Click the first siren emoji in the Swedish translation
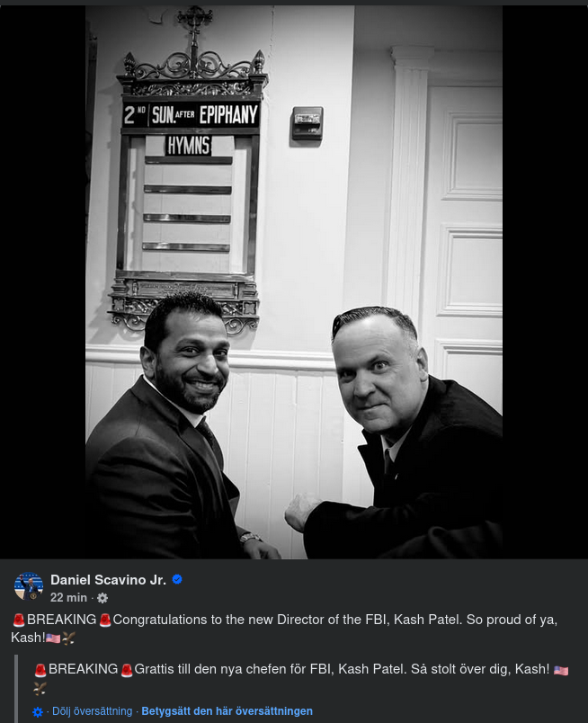This screenshot has height=723, width=588. click(40, 671)
